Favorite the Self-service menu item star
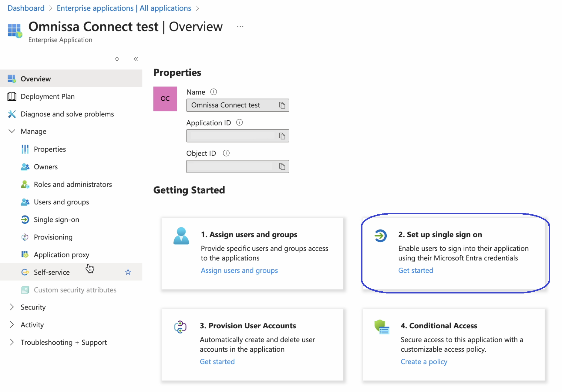This screenshot has height=392, width=562. pyautogui.click(x=128, y=272)
